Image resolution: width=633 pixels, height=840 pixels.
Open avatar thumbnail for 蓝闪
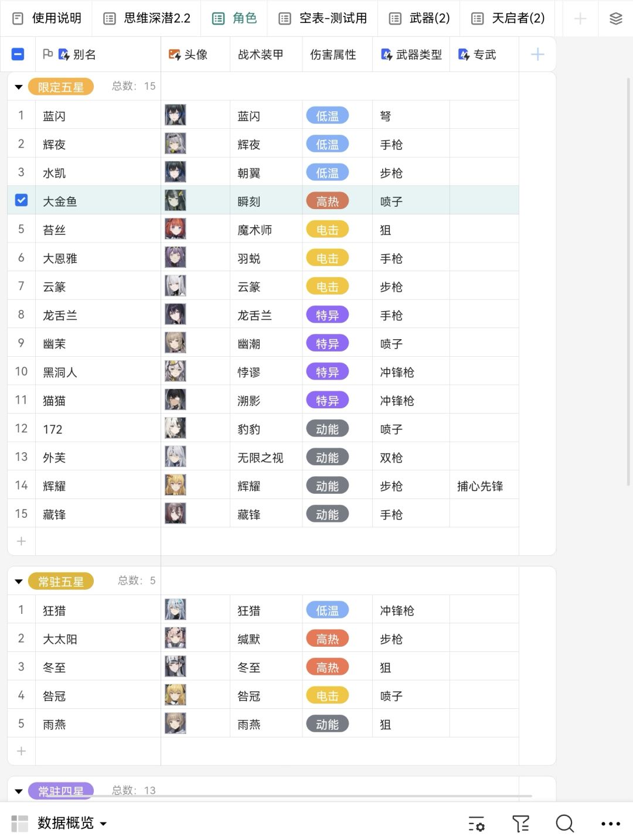(175, 115)
